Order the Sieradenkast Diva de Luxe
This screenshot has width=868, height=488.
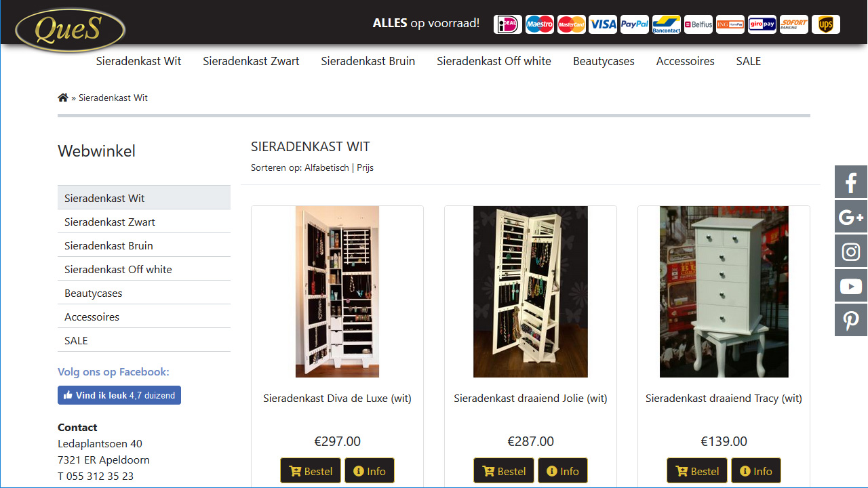(x=311, y=470)
